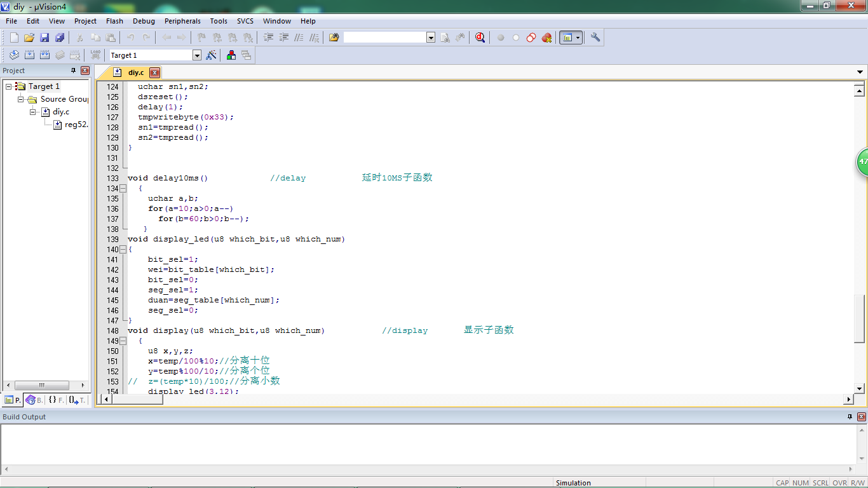This screenshot has width=868, height=488.
Task: Save the current file
Action: point(44,38)
